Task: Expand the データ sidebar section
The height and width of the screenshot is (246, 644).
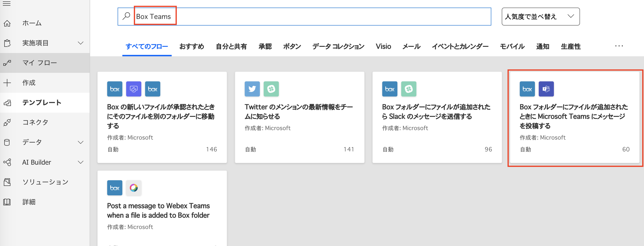Action: tap(81, 142)
